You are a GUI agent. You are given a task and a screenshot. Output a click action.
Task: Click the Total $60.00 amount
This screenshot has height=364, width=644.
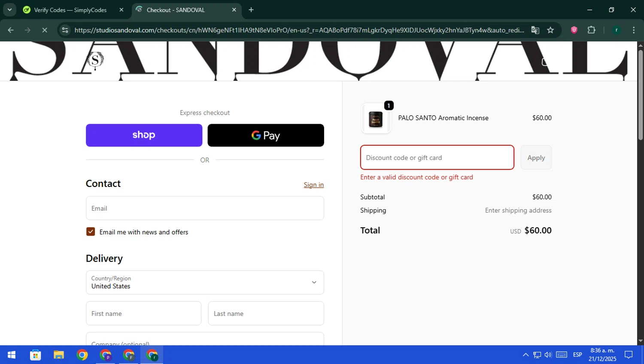(538, 230)
